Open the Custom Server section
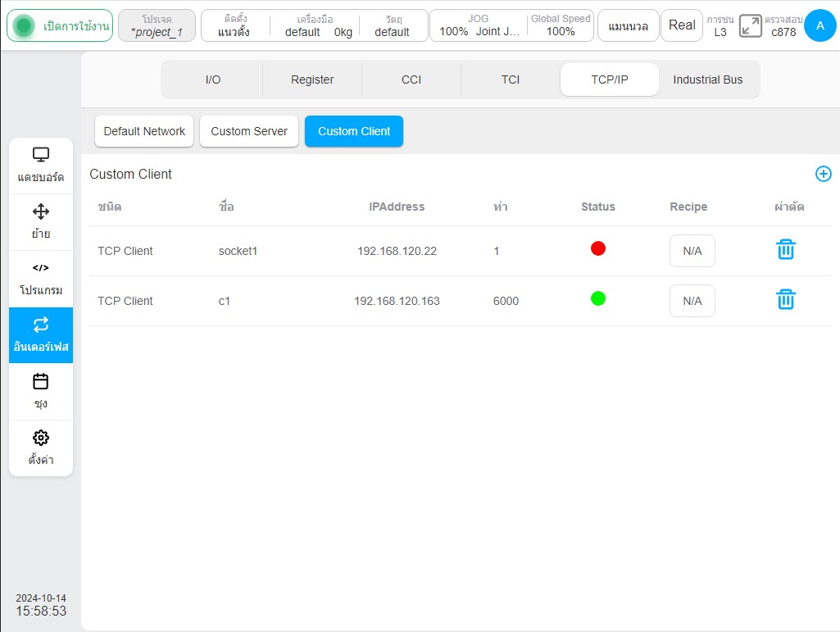 [x=249, y=131]
